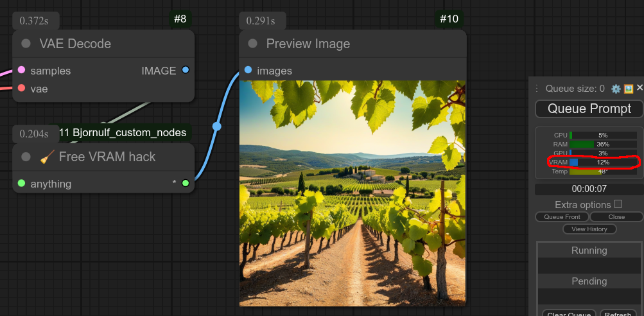
Task: Close the queue panel with X
Action: click(640, 88)
